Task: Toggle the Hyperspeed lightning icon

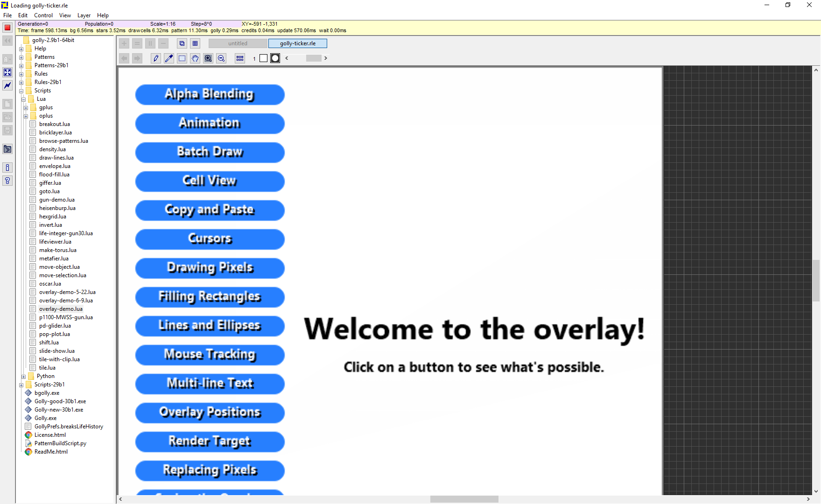Action: click(7, 85)
